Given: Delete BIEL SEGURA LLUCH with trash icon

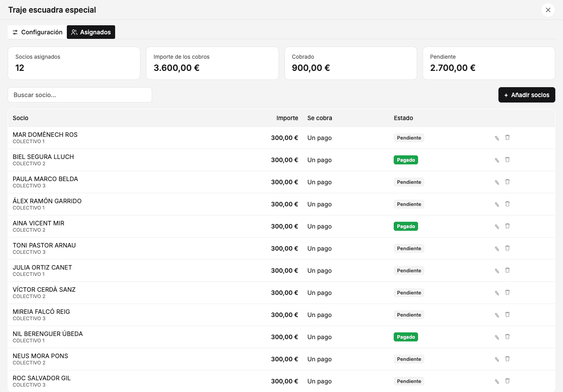Looking at the screenshot, I should click(507, 160).
